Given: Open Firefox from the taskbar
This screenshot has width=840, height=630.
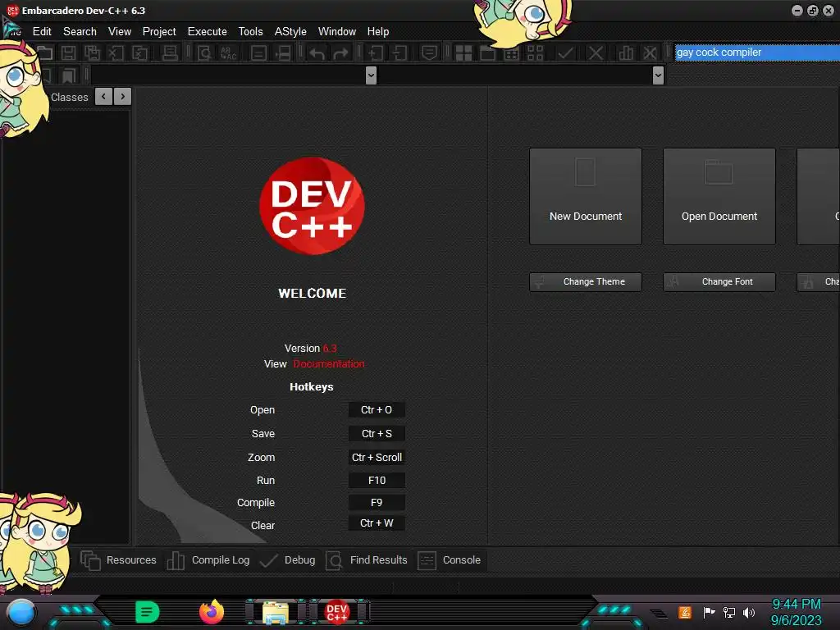Looking at the screenshot, I should click(x=212, y=612).
